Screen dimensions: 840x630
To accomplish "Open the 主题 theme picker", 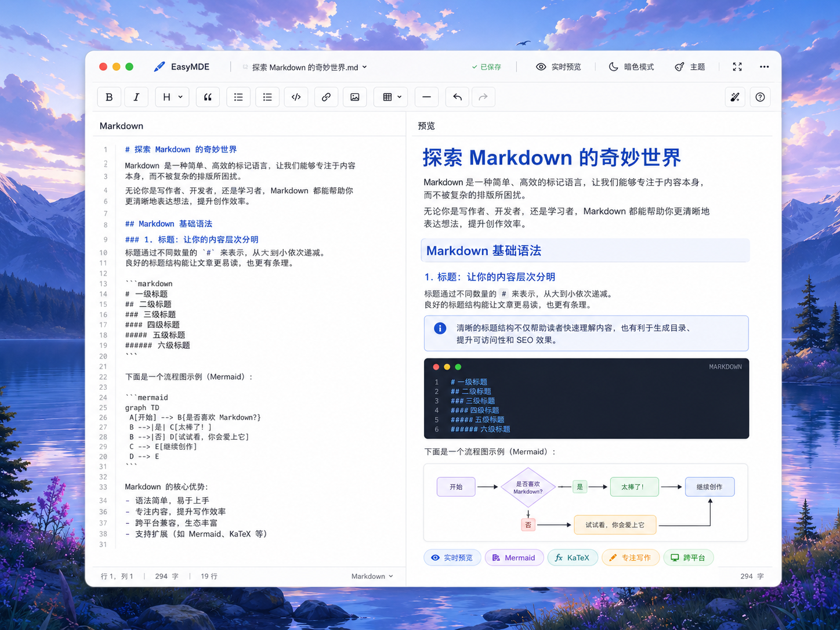I will (690, 67).
